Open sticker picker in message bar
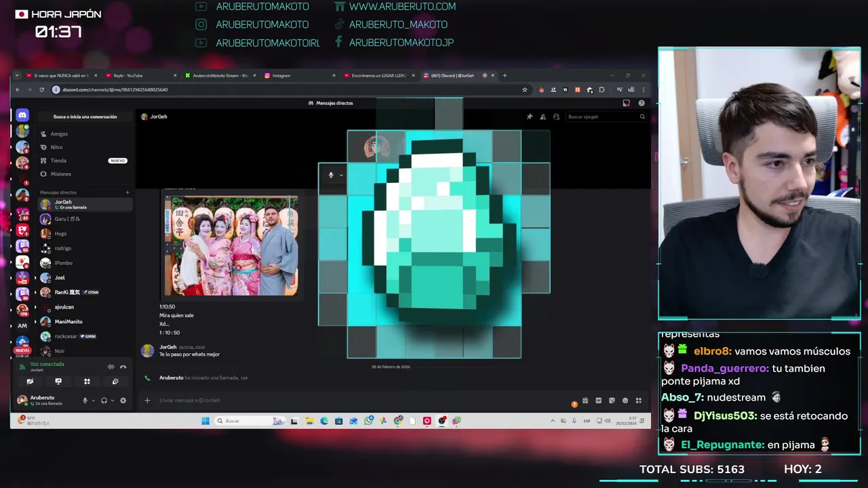 point(612,401)
